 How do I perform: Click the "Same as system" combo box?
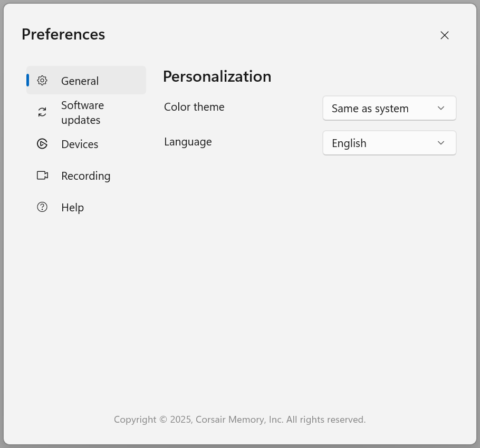389,108
